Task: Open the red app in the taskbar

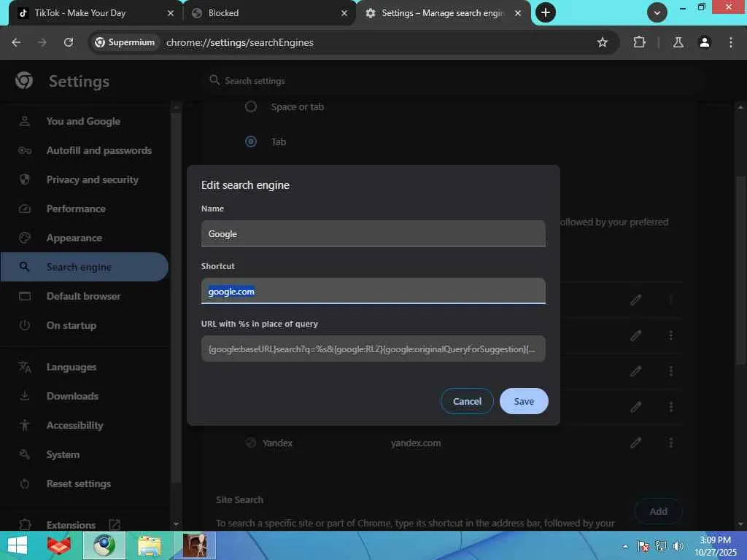Action: [x=58, y=545]
